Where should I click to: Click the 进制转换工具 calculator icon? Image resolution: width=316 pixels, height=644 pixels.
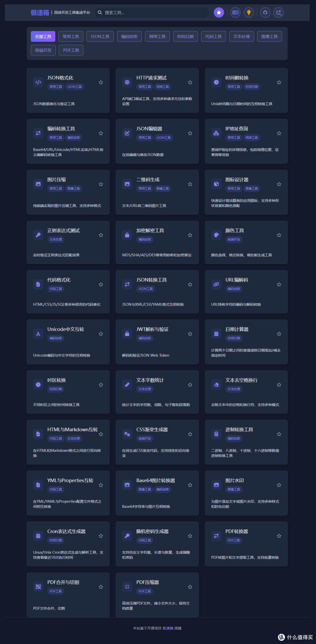tap(216, 434)
